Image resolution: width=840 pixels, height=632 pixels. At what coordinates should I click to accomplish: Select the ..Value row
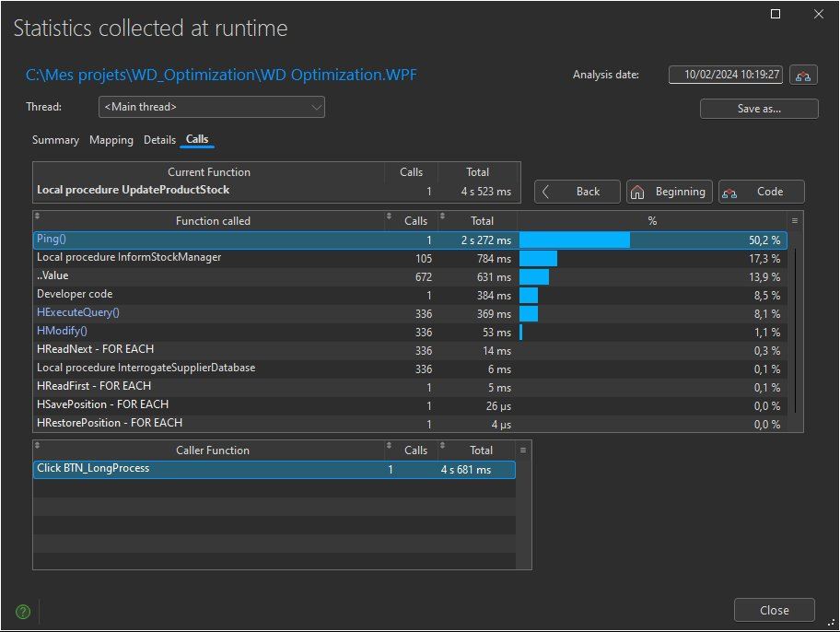click(410, 276)
